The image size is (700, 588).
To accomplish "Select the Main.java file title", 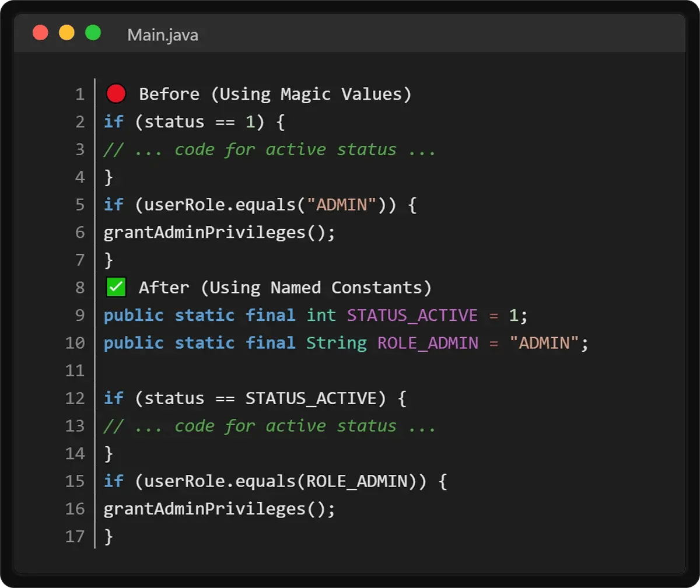I will click(x=163, y=35).
